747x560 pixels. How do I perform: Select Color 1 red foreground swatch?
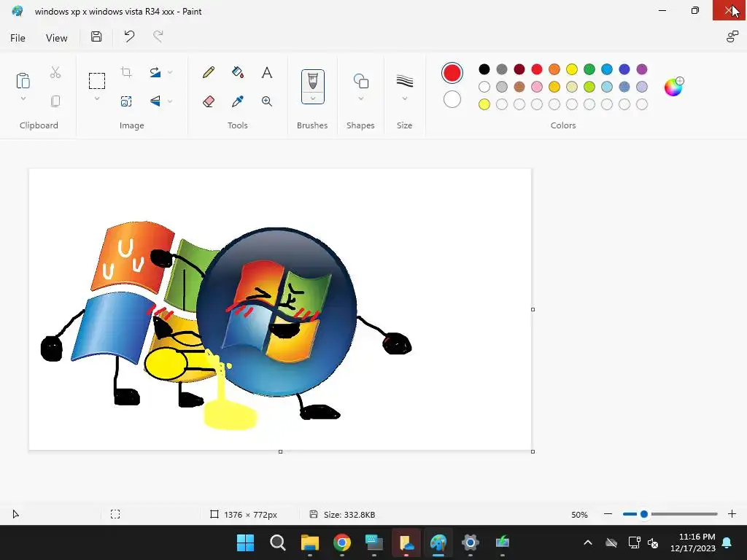pos(452,73)
